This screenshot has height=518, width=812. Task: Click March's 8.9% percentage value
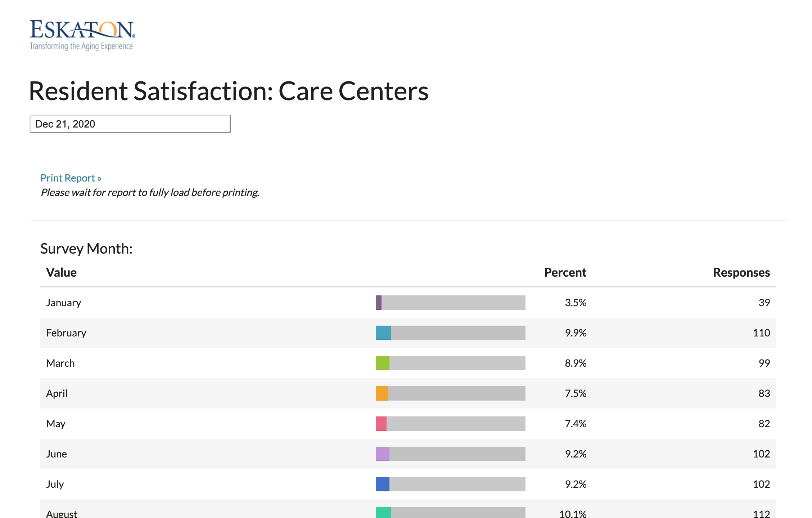click(576, 363)
